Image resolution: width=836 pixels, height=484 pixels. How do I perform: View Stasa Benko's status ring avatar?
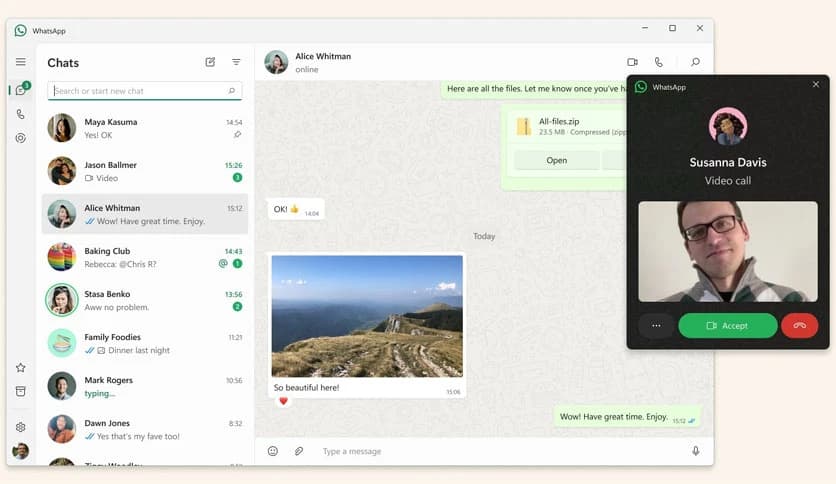point(62,300)
